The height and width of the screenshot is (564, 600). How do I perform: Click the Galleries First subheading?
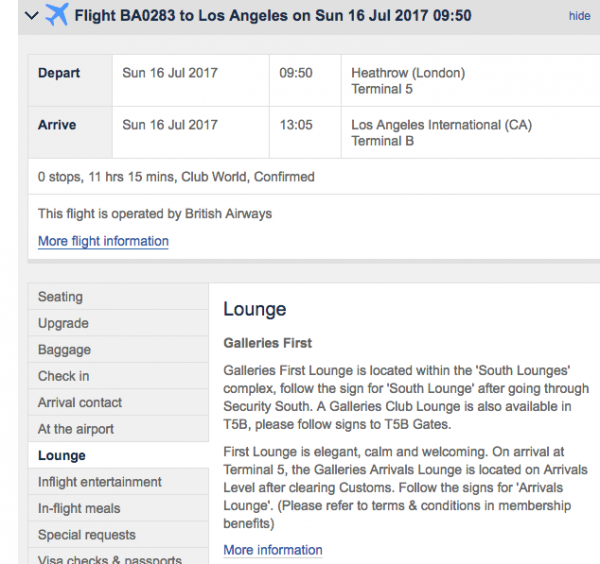267,343
